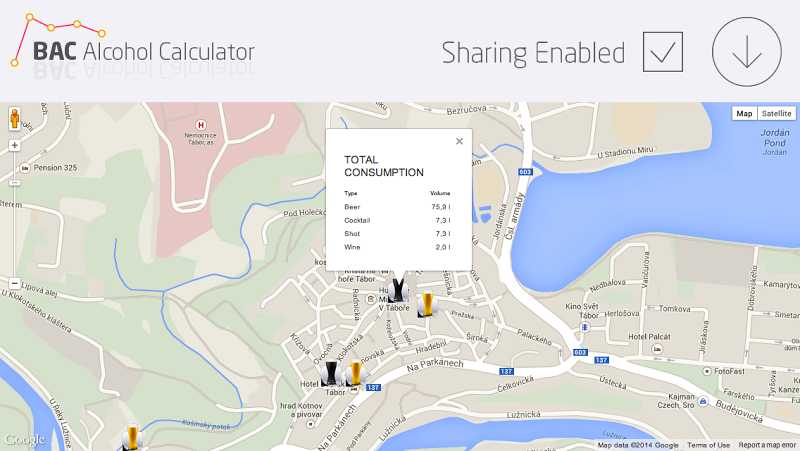This screenshot has width=800, height=451.
Task: Open Report a map error link
Action: pyautogui.click(x=767, y=445)
